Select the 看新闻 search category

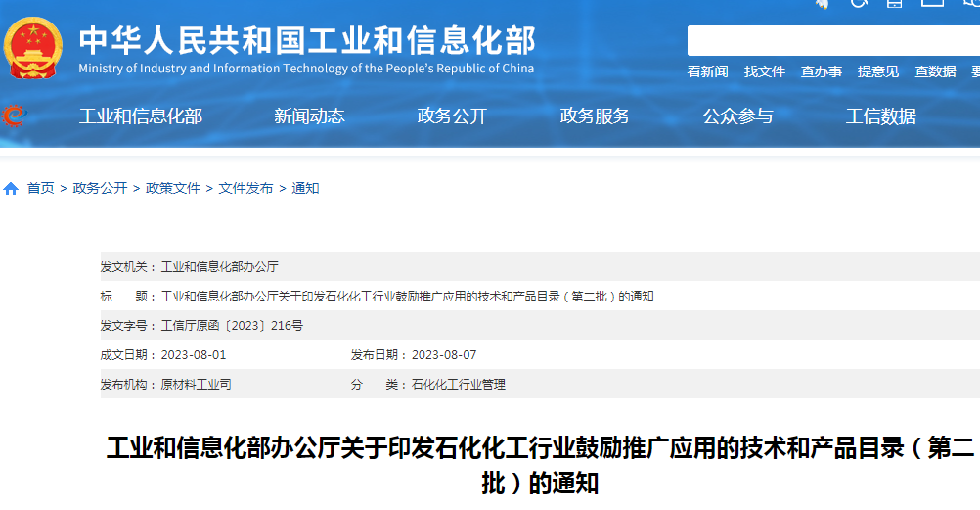coord(707,71)
